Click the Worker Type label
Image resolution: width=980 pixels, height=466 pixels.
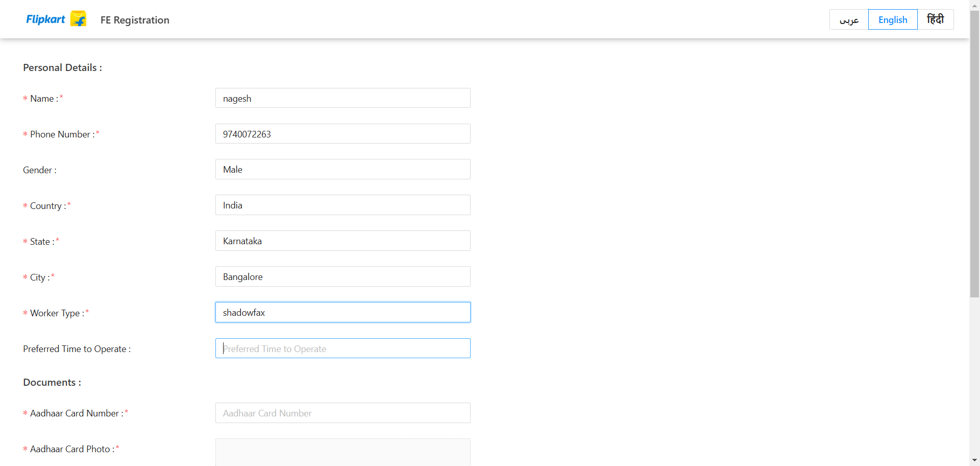click(x=55, y=313)
